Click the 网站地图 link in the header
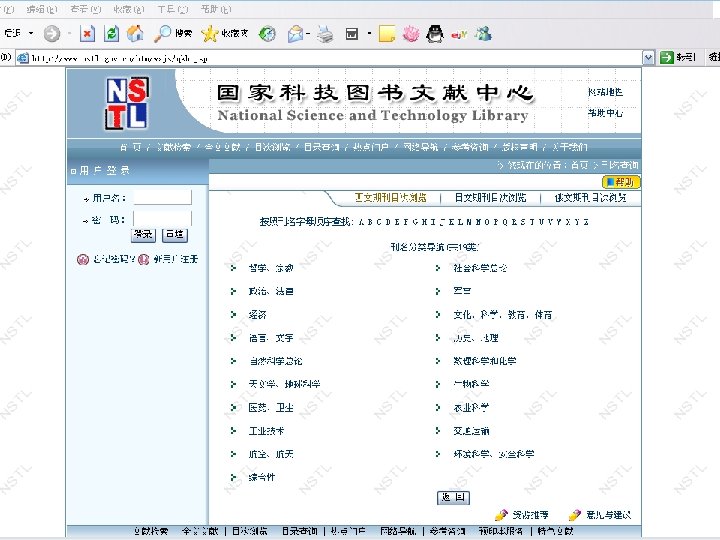The image size is (720, 540). click(605, 92)
